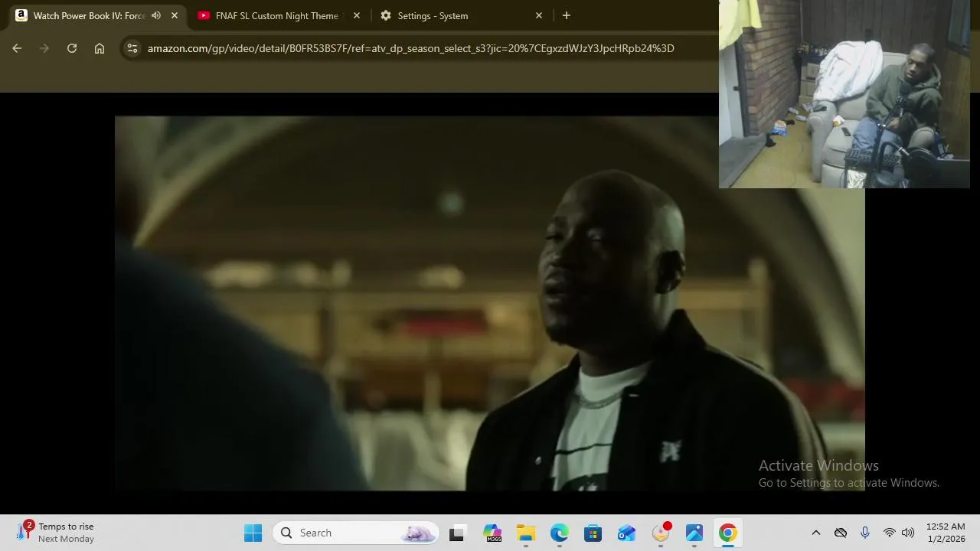The width and height of the screenshot is (980, 551).
Task: Open Wi-Fi network quick settings
Action: 890,533
